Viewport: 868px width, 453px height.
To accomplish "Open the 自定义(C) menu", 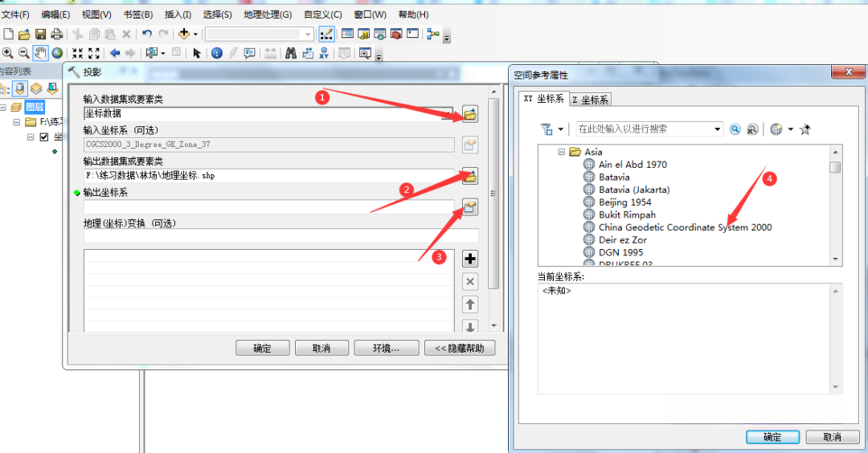I will pos(323,14).
